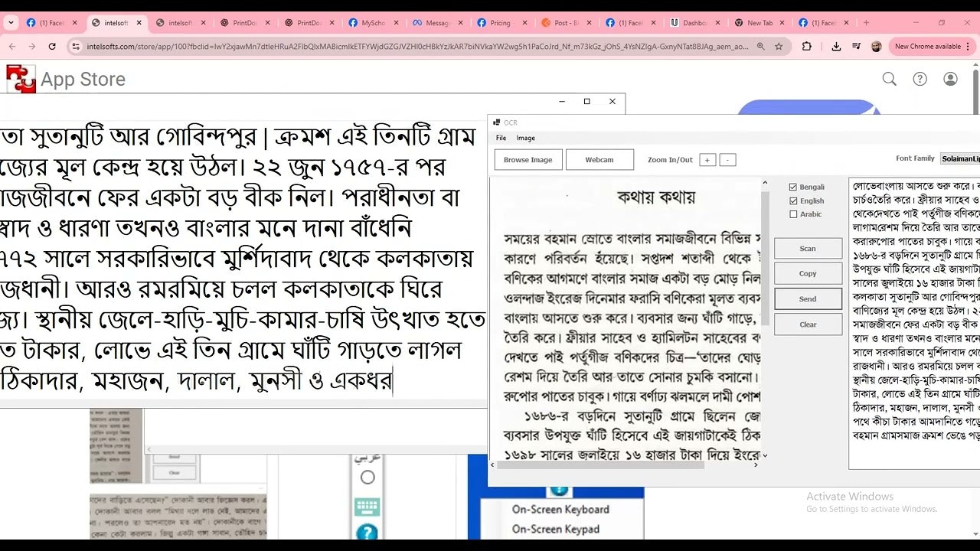Viewport: 980px width, 551px height.
Task: Open the Chrome three-dot menu
Action: coord(966,47)
